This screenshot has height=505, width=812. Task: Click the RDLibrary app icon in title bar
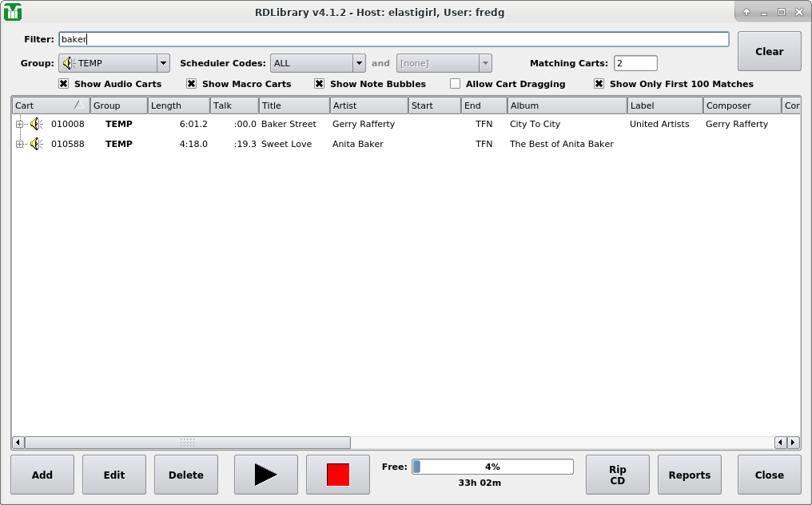[x=13, y=12]
